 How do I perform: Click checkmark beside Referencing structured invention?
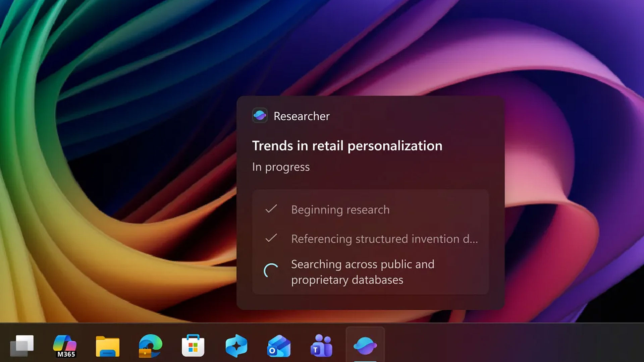[x=271, y=238]
